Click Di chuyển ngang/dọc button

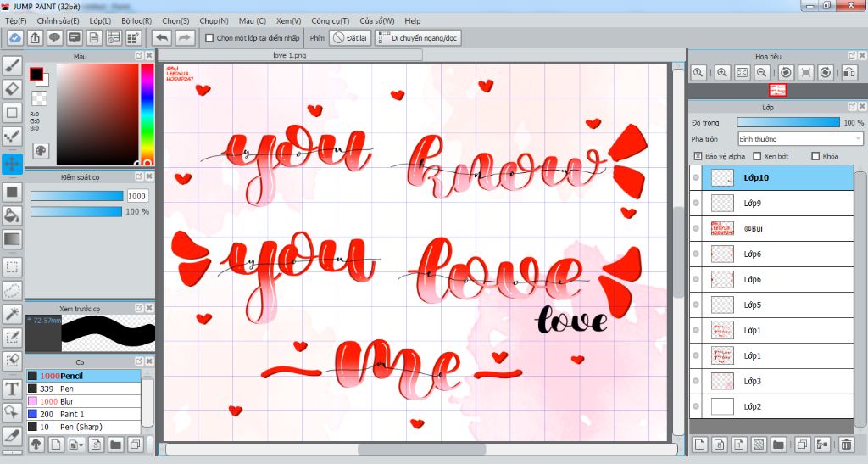417,37
